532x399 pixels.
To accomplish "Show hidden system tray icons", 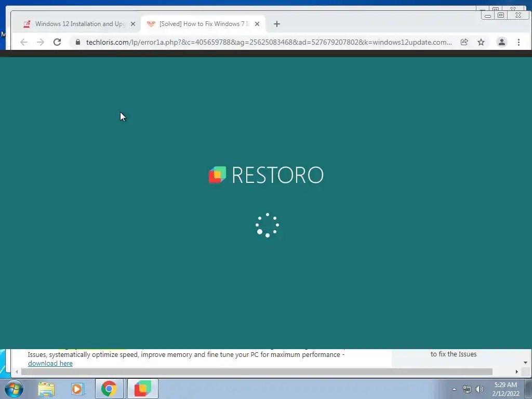I will 454,389.
